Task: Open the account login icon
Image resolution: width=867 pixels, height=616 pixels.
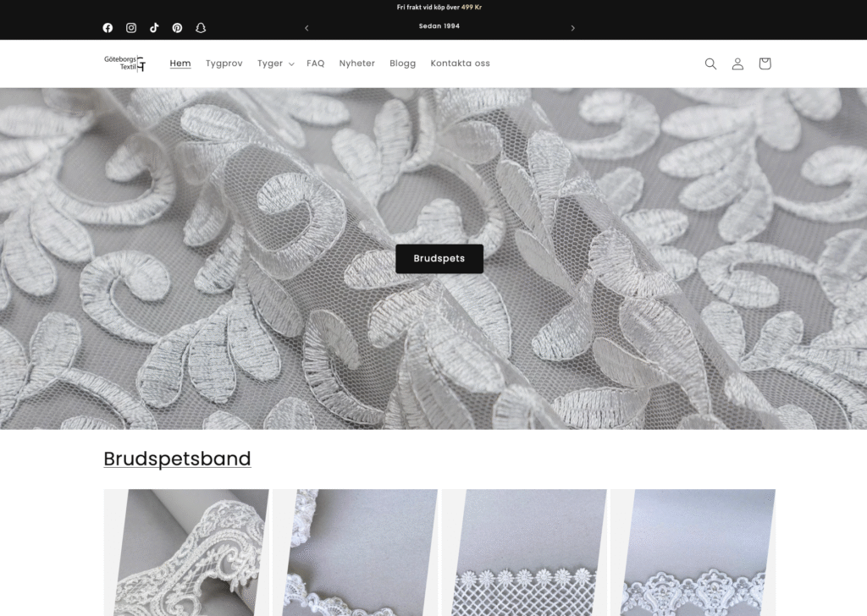Action: (737, 63)
